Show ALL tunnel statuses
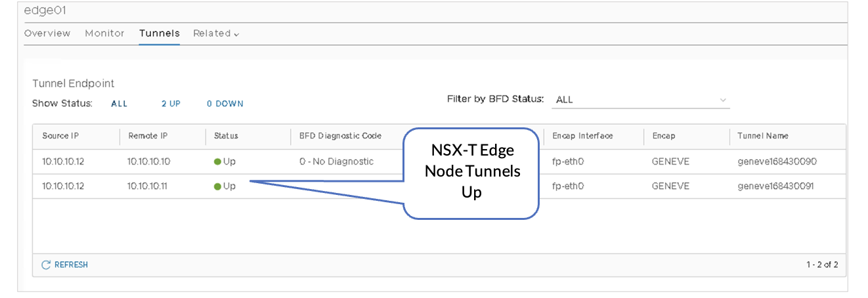Screen dimensions: 868x298 119,104
